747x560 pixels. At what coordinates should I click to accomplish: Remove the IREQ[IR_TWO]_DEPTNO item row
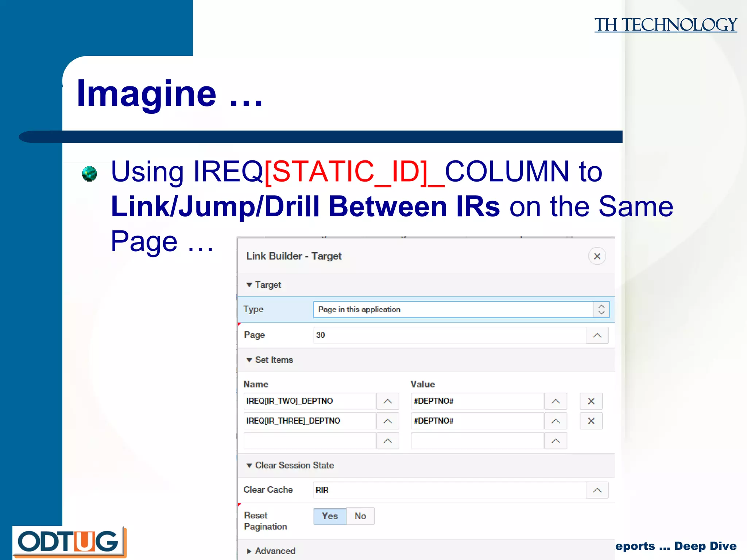click(x=591, y=401)
